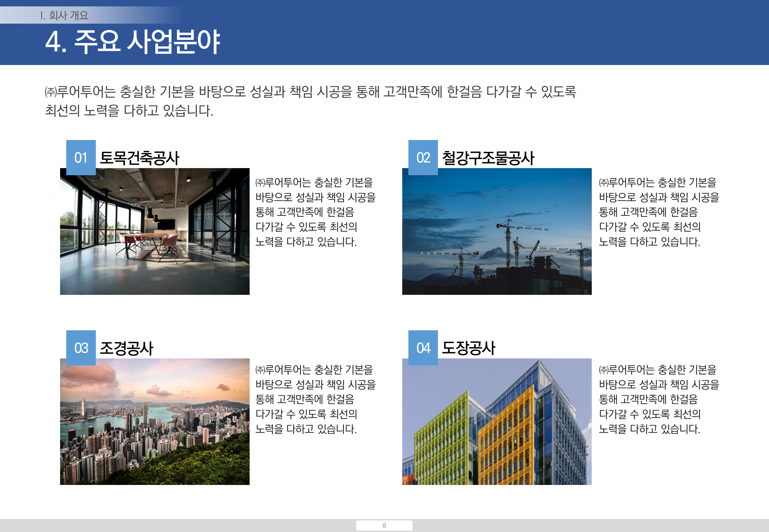Screen dimensions: 769x532
Task: Select the city skyline photo under 조경공사
Action: coord(155,422)
